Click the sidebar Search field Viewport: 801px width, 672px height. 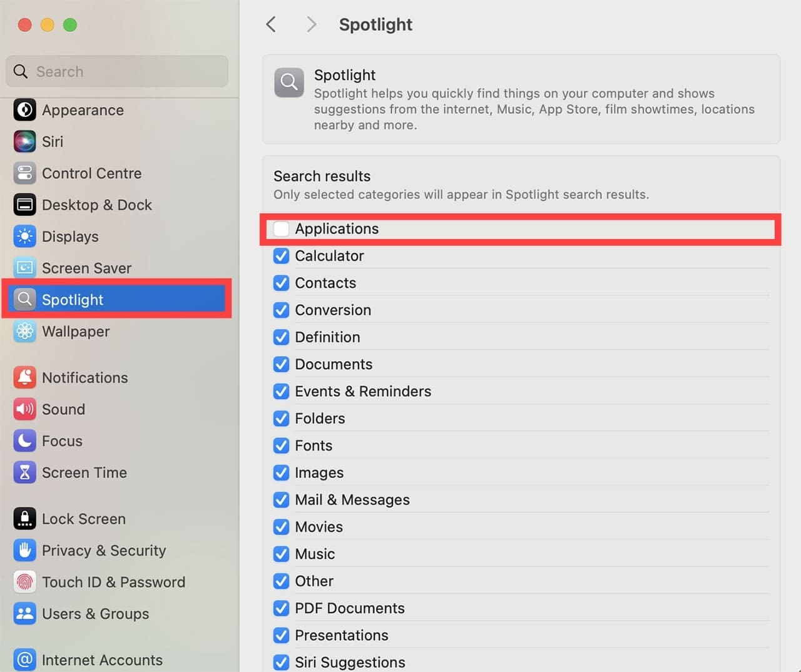(117, 71)
